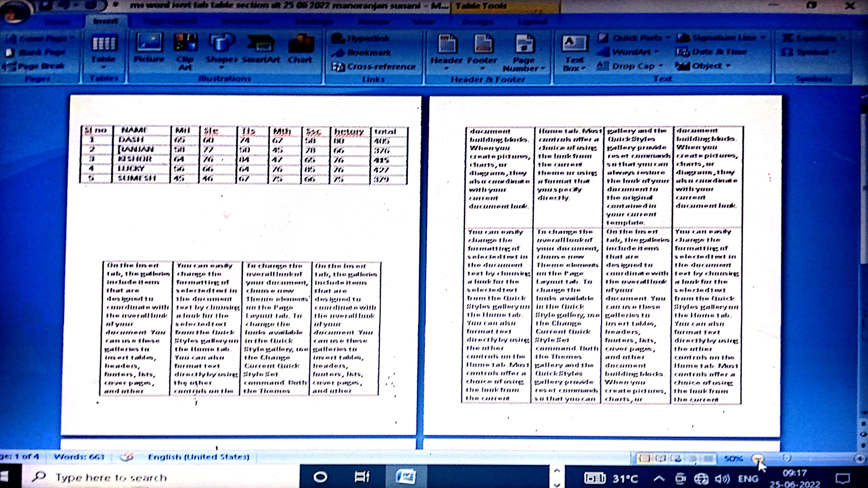Switch to the Insert ribbon tab
This screenshot has height=488, width=868.
(105, 21)
